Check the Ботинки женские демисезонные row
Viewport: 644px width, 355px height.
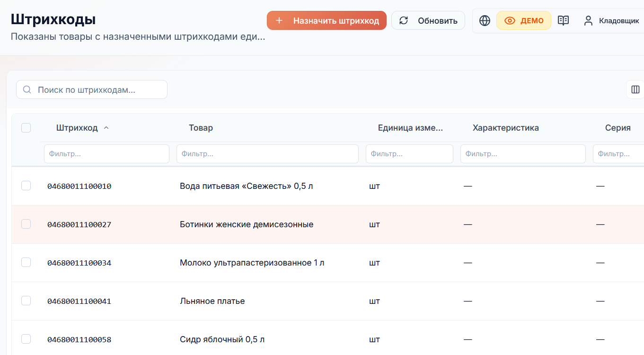[26, 224]
